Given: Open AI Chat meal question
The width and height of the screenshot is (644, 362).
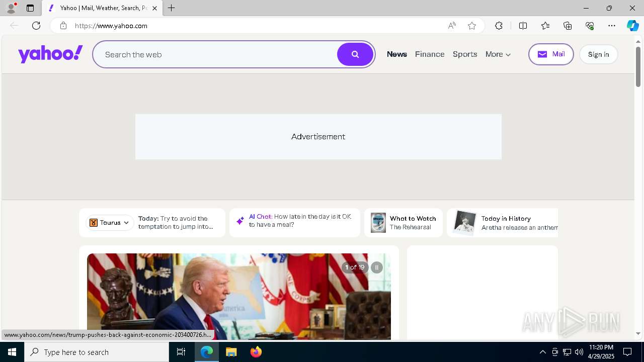Looking at the screenshot, I should click(x=300, y=221).
